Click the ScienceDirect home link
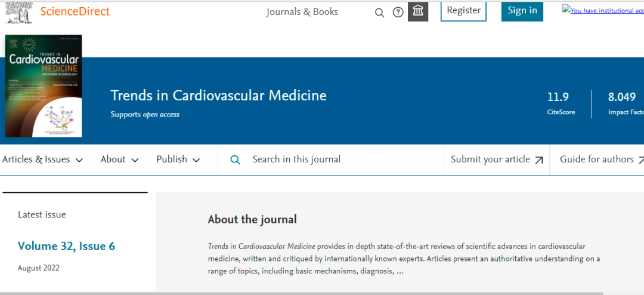Image resolution: width=644 pixels, height=295 pixels. coord(75,11)
